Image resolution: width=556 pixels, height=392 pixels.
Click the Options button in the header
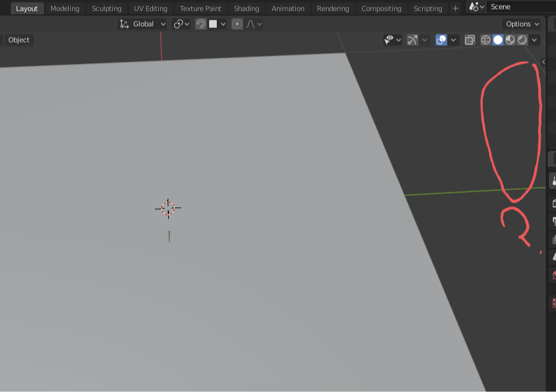pos(521,24)
